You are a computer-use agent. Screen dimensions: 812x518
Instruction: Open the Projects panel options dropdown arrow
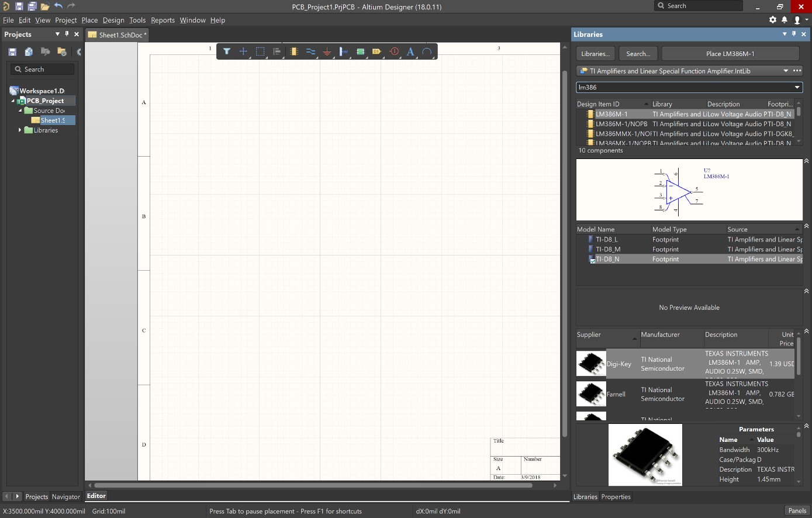pyautogui.click(x=57, y=34)
